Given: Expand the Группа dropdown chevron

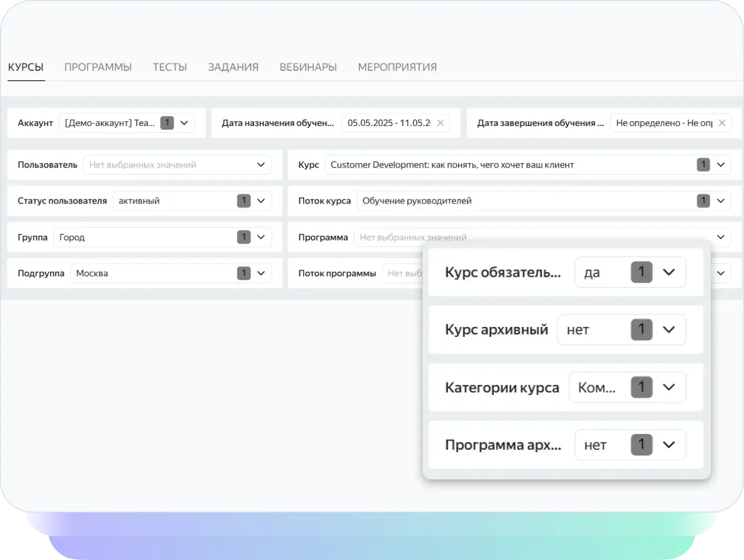Looking at the screenshot, I should 261,237.
